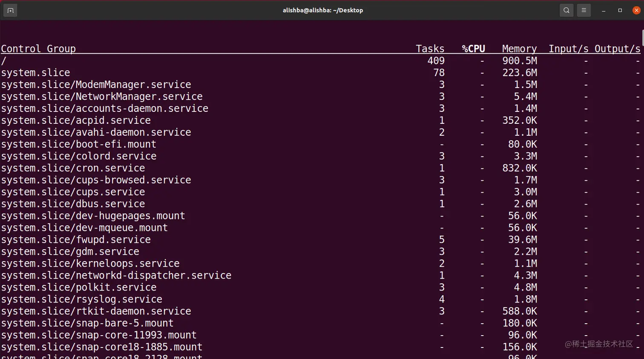Screen dimensions: 644x359
Task: Select system.slice/rtkit-daemon.service row
Action: [320, 311]
